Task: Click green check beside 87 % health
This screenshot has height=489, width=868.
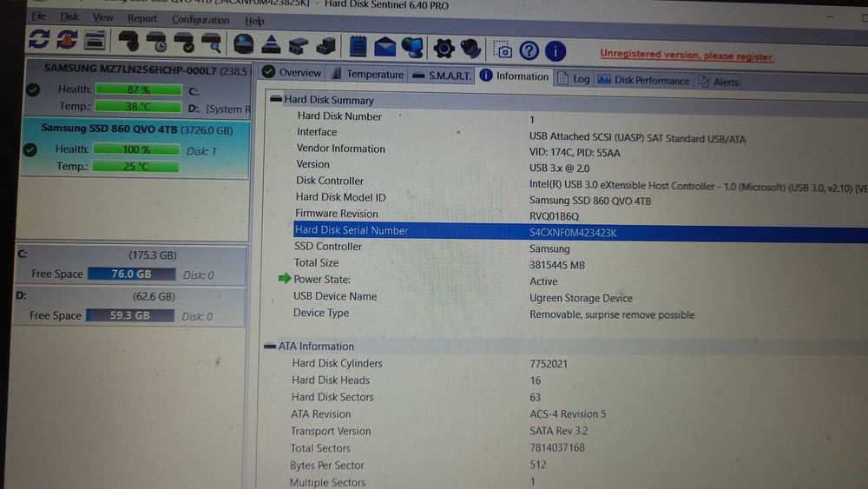Action: click(x=33, y=89)
